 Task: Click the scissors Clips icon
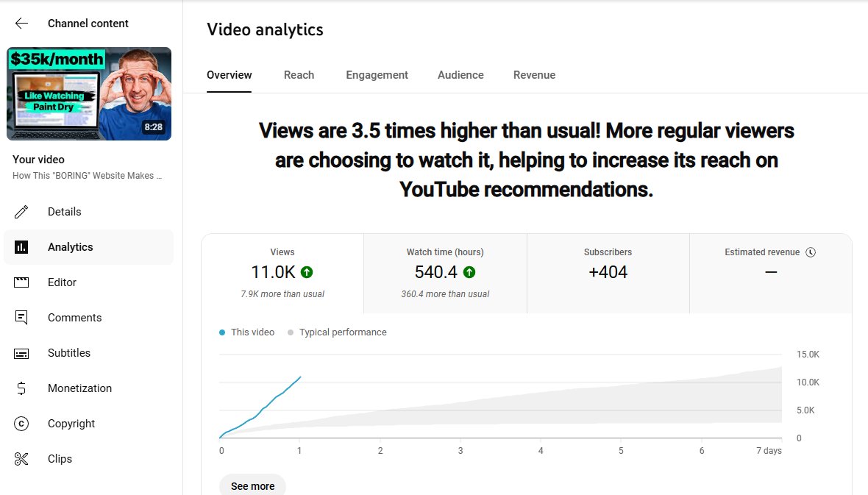21,459
